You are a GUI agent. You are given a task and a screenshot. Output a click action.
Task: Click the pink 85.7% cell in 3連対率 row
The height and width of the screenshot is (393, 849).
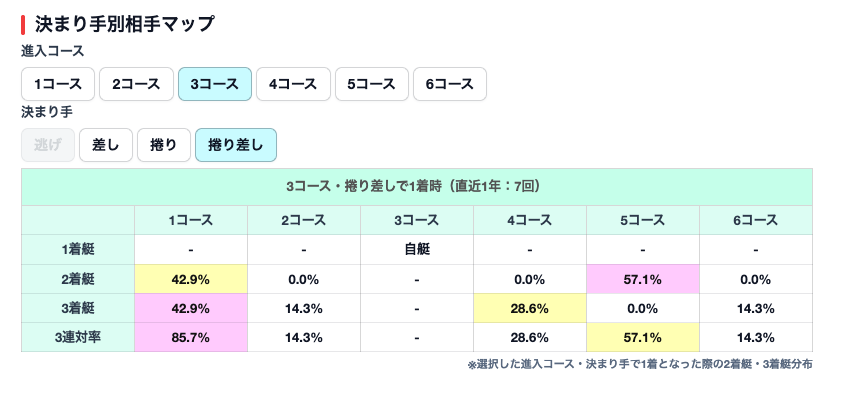point(191,338)
